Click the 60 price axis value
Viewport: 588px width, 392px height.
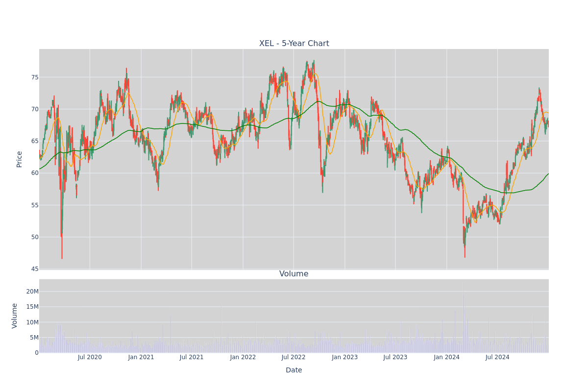35,173
